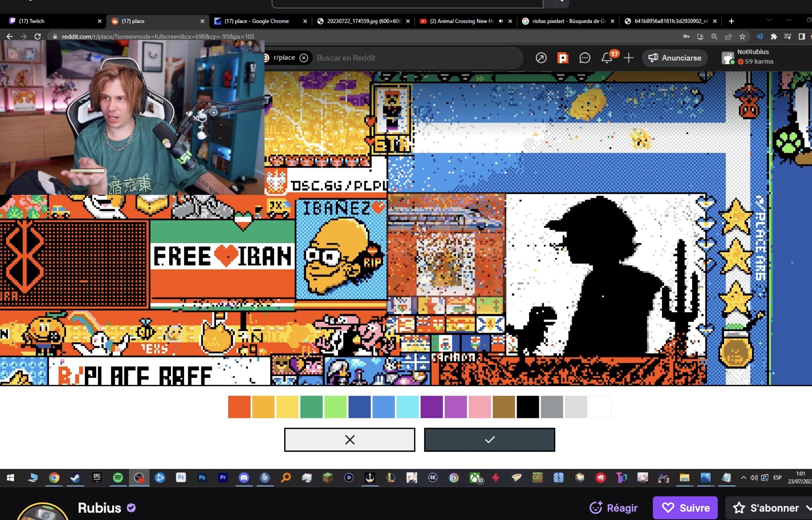Click the zoom magnifier icon in address bar

click(x=714, y=36)
